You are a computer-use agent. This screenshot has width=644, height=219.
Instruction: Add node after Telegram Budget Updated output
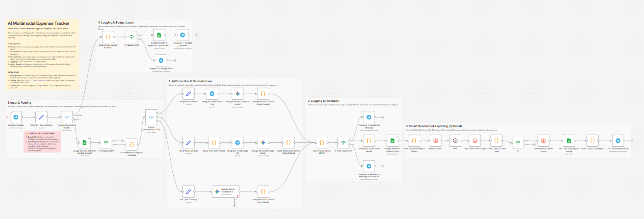[196, 35]
